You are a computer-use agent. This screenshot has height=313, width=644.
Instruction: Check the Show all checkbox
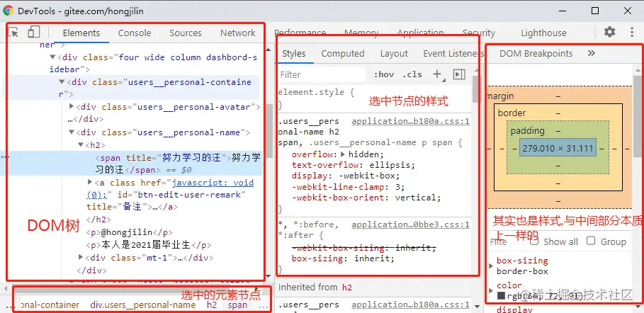point(534,241)
